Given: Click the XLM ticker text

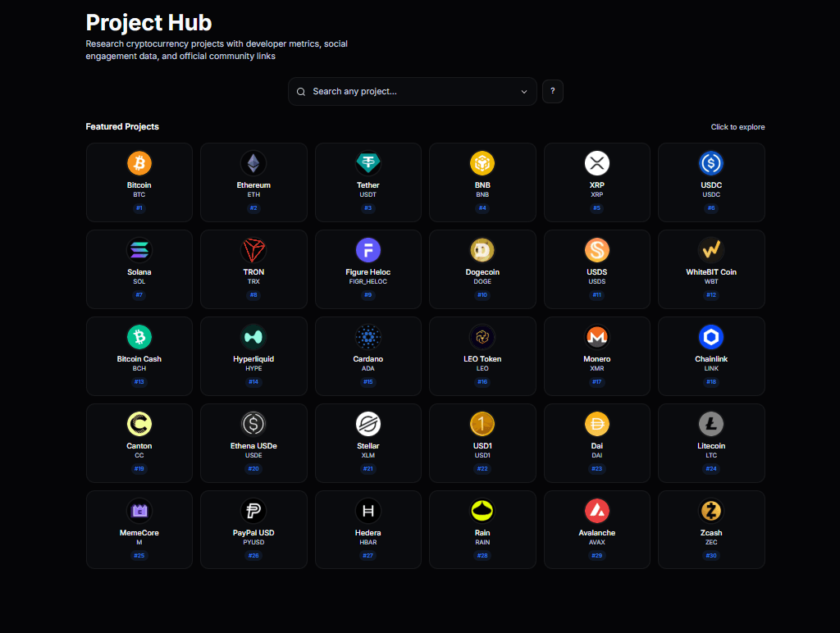Looking at the screenshot, I should point(368,455).
